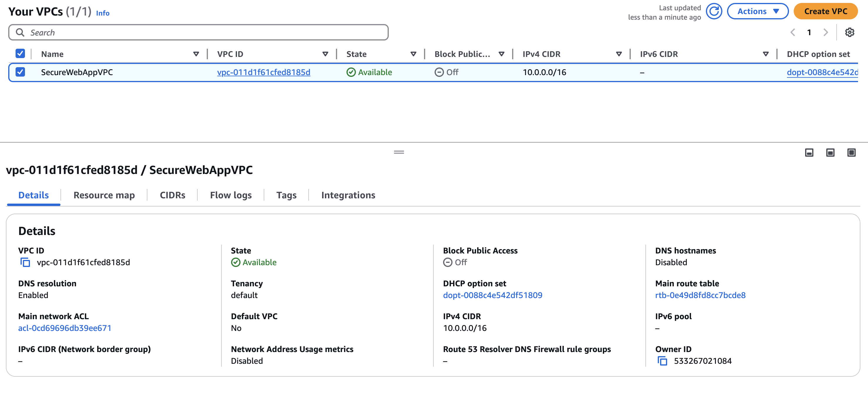868x416 pixels.
Task: Open the dopt-0088c4e542df51809 DHCP option set link
Action: (493, 295)
